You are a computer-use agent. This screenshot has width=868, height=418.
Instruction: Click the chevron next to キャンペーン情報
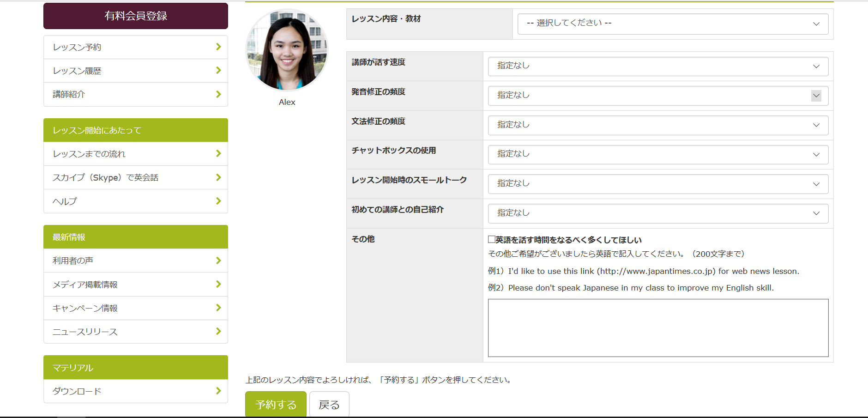(x=218, y=308)
